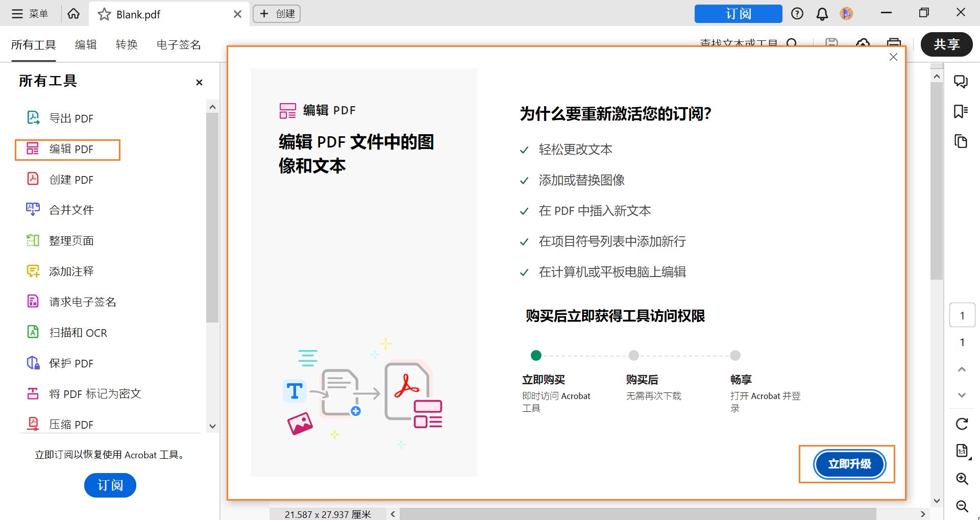The height and width of the screenshot is (520, 980).
Task: Switch to the 转换 tab
Action: coord(127,45)
